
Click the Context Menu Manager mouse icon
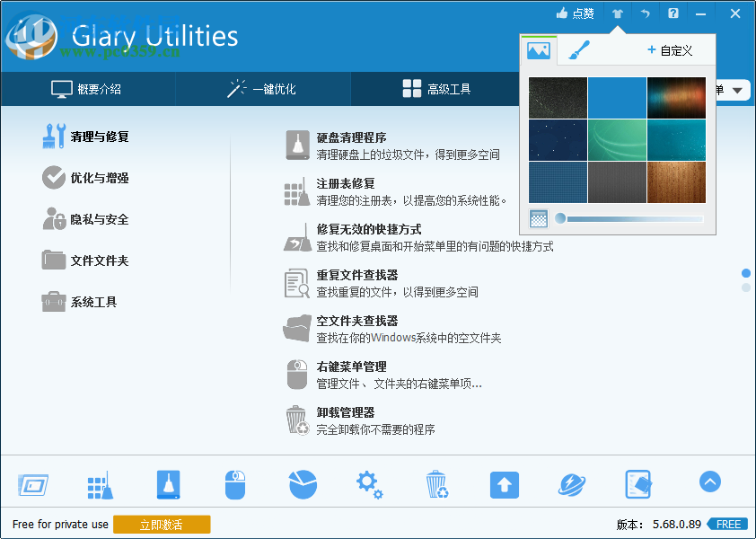click(297, 374)
